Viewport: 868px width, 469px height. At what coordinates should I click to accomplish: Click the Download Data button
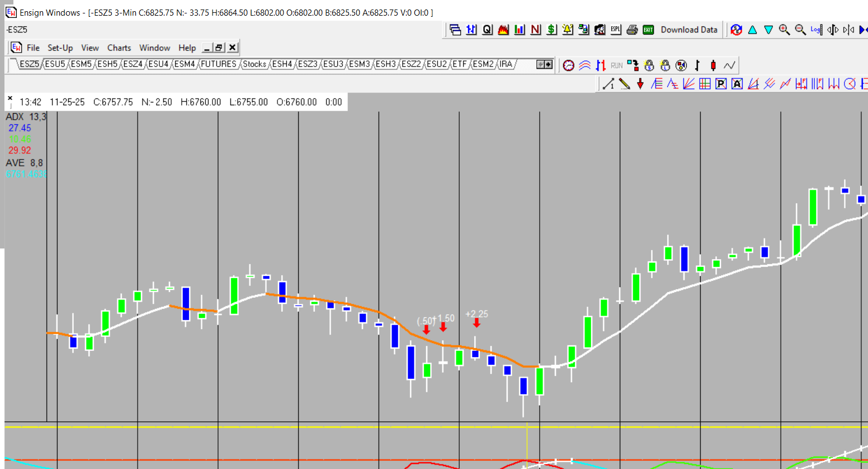coord(688,30)
